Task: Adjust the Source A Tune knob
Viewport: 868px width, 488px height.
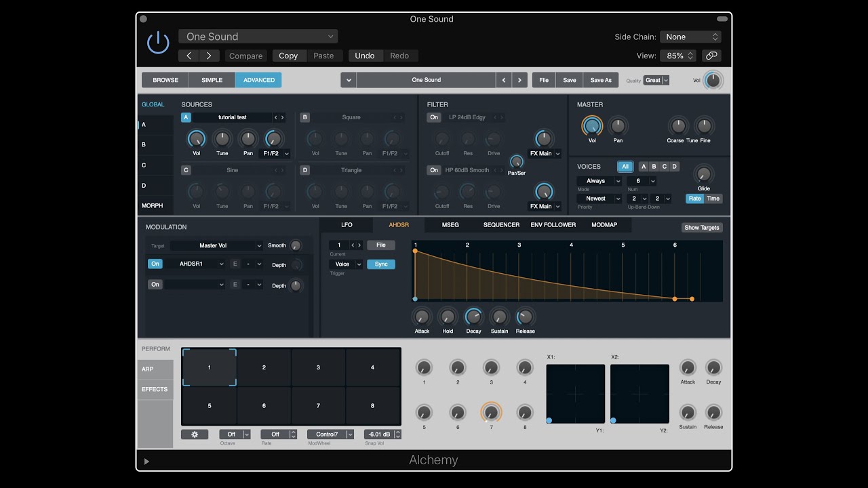Action: pos(222,139)
